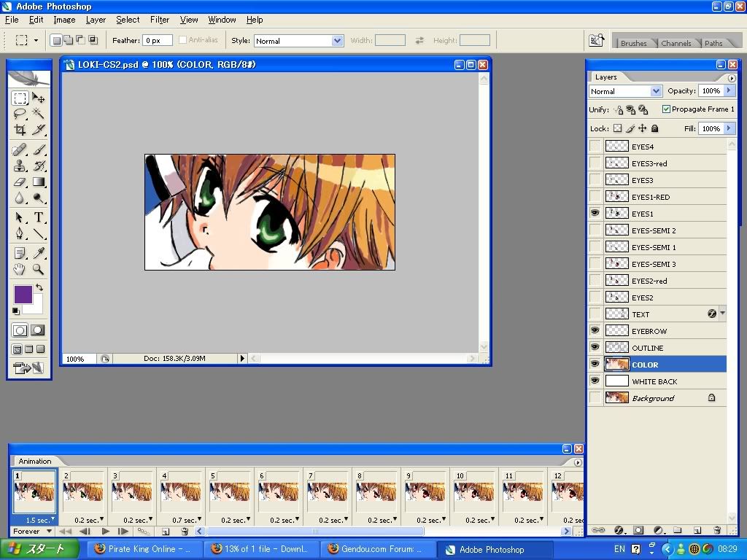Screen dimensions: 747x560
Task: Select the Zoom tool in toolbox
Action: [x=39, y=270]
